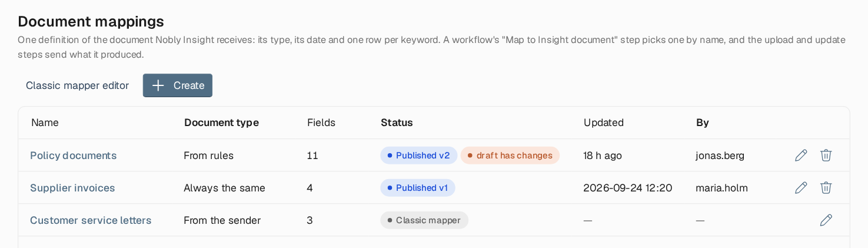Click the field count 3

310,220
